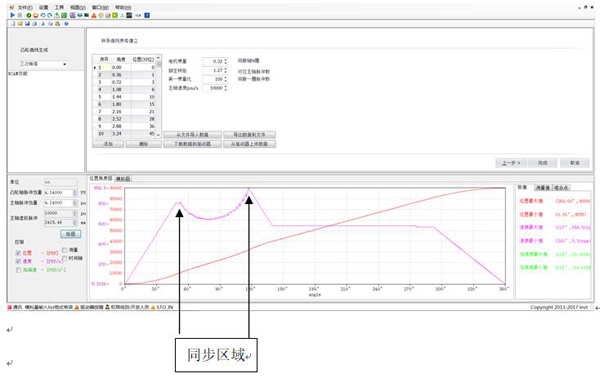Open the 工具 menu

[59, 7]
